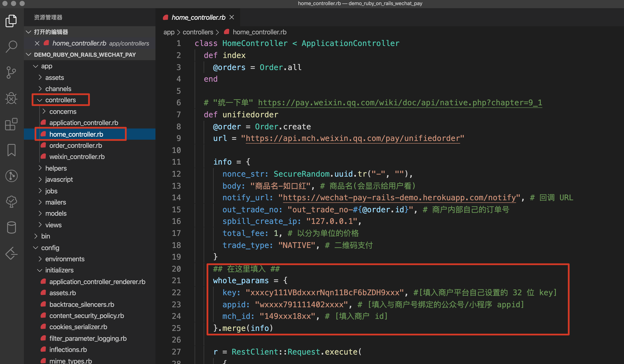The height and width of the screenshot is (364, 624).
Task: Open the tree-shaped icon in activity bar
Action: [x=11, y=201]
